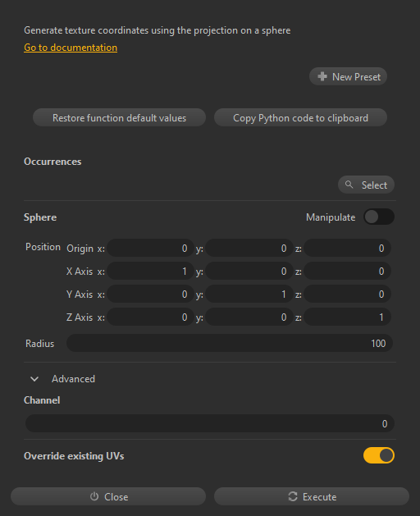Collapse the Advanced section chevron

[34, 379]
